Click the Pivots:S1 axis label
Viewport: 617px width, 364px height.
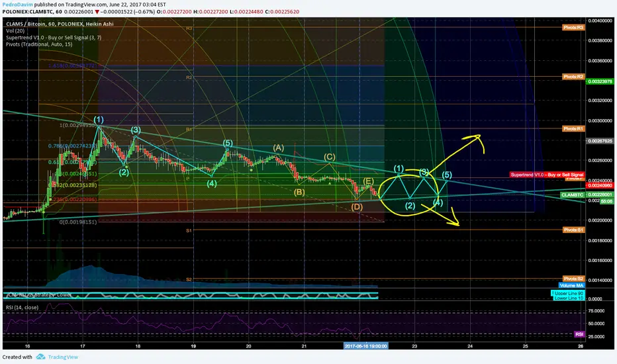point(573,230)
